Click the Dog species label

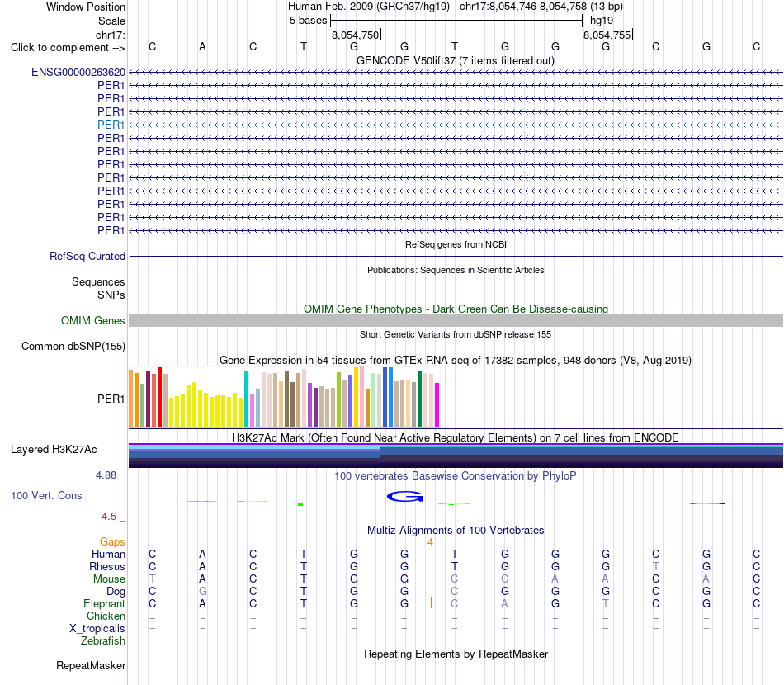pyautogui.click(x=116, y=592)
